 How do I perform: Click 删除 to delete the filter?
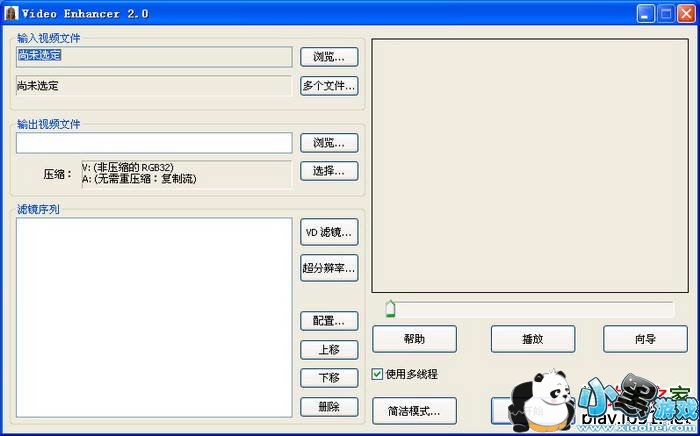329,407
